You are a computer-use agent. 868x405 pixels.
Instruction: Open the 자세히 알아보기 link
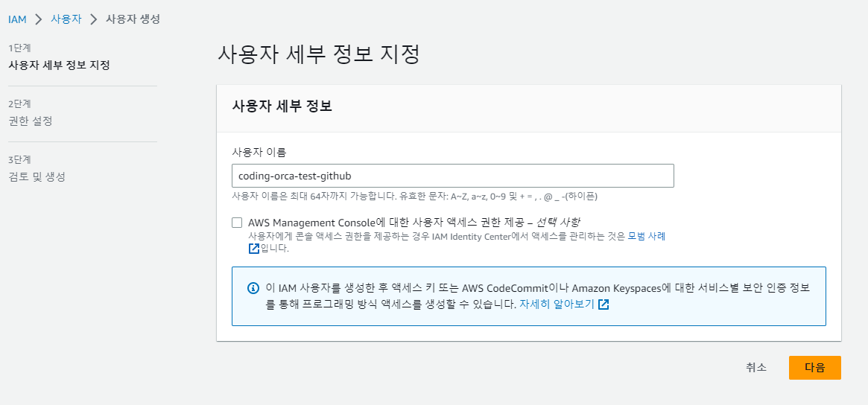pos(557,304)
